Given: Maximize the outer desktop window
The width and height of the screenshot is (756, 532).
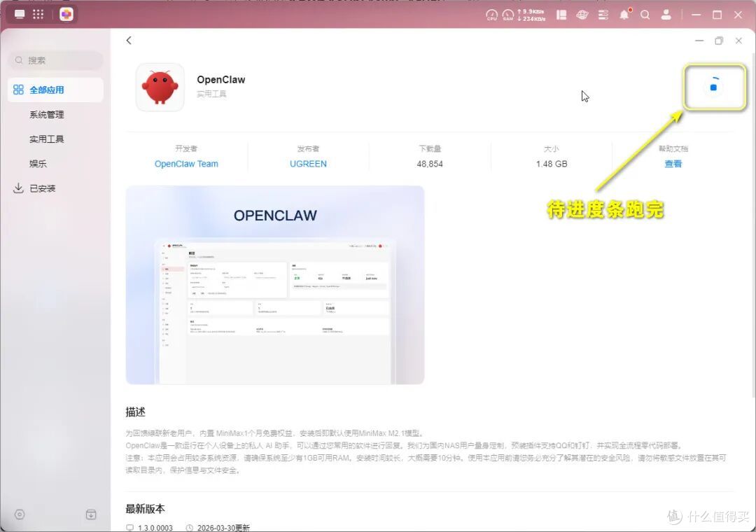Looking at the screenshot, I should 717,15.
